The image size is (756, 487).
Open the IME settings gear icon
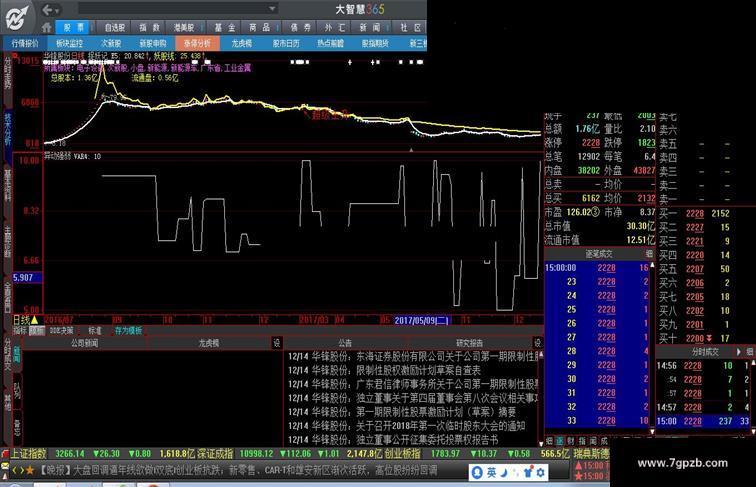(540, 473)
